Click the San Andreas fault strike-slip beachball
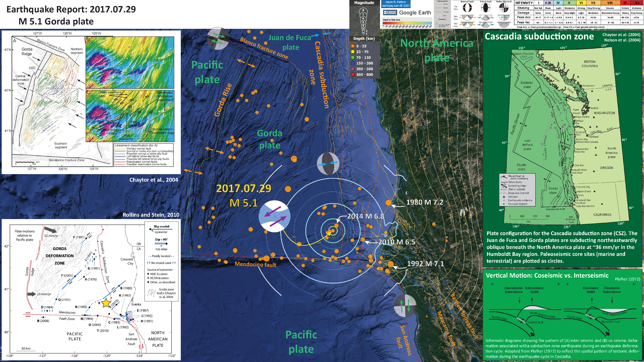 [x=405, y=306]
